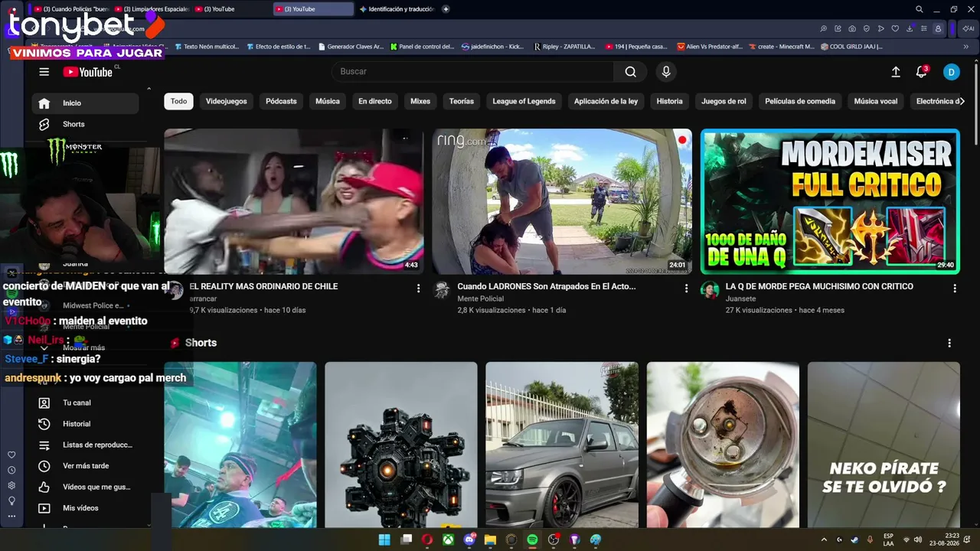
Task: Switch to Identificación y traducción browser tab
Action: pyautogui.click(x=397, y=9)
